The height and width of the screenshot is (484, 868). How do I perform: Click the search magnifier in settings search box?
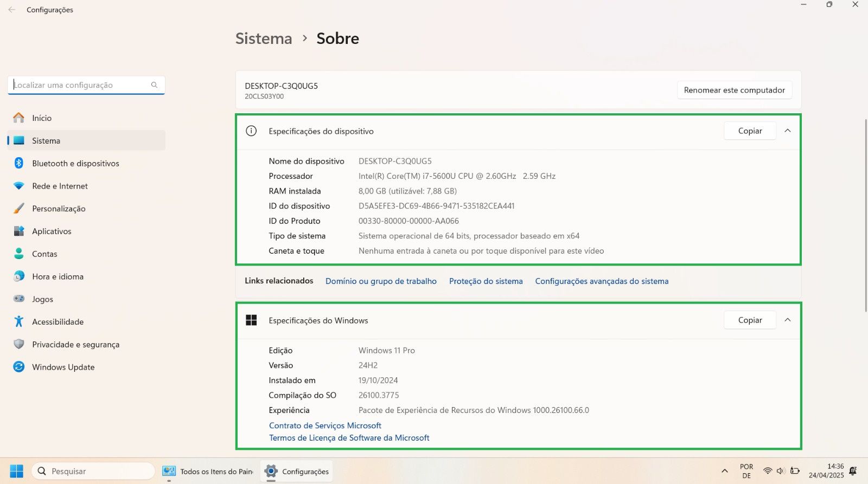point(154,85)
